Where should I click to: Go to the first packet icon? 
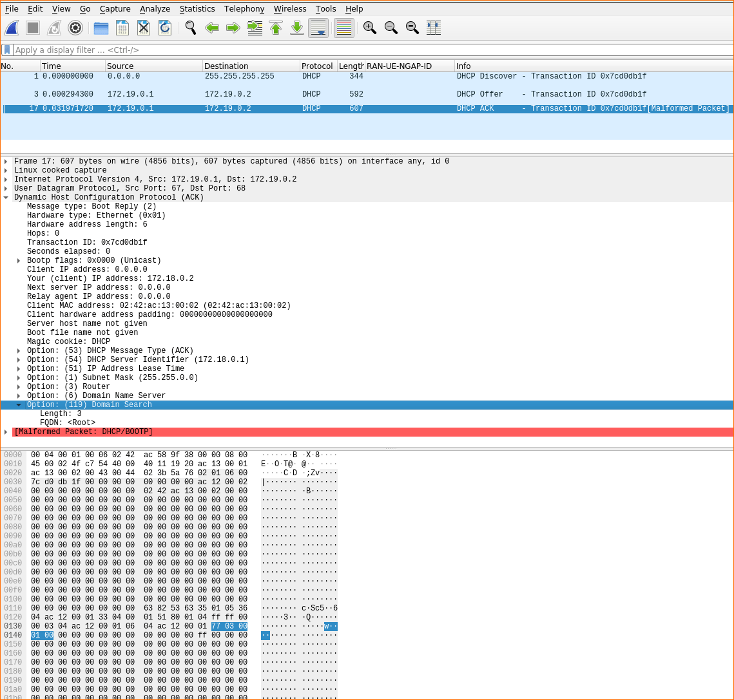[276, 28]
